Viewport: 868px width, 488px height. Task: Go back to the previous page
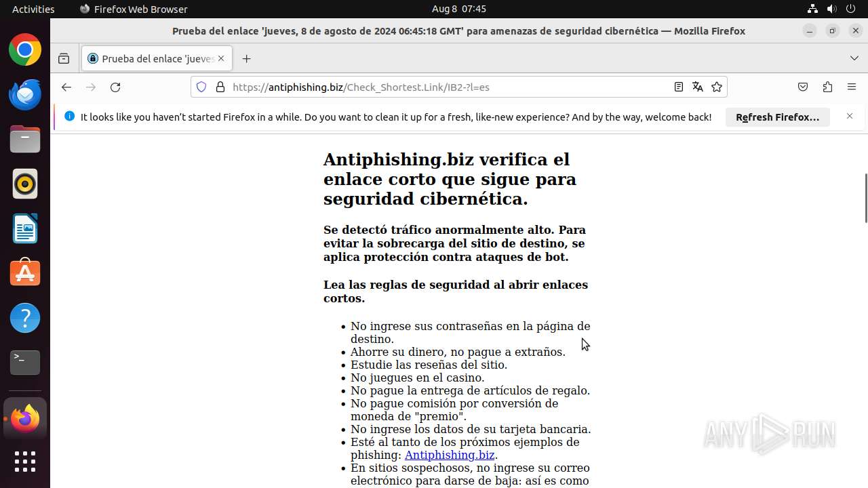[66, 87]
